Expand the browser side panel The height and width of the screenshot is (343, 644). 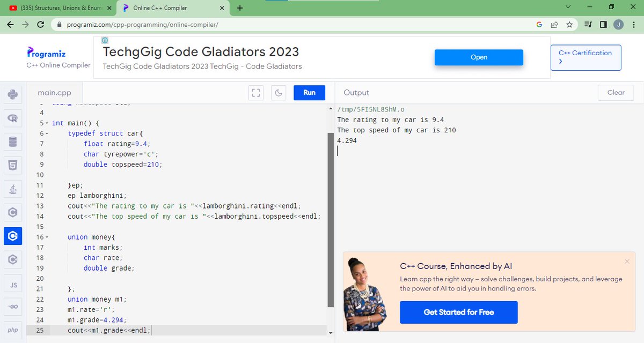click(602, 24)
